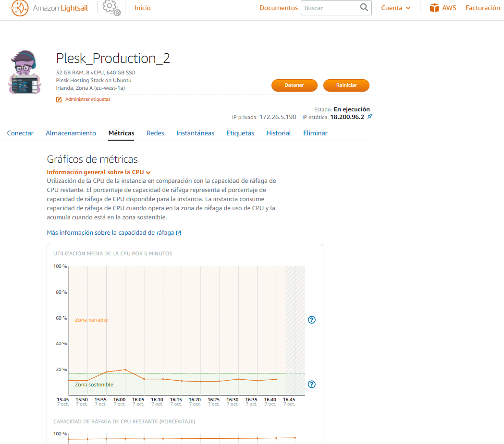This screenshot has width=504, height=444.
Task: Open help icon for Zona variable
Action: click(311, 320)
